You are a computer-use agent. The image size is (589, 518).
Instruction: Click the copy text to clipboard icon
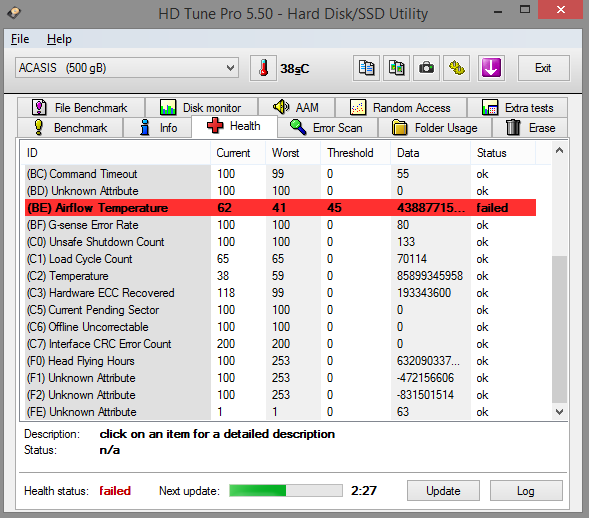[366, 68]
